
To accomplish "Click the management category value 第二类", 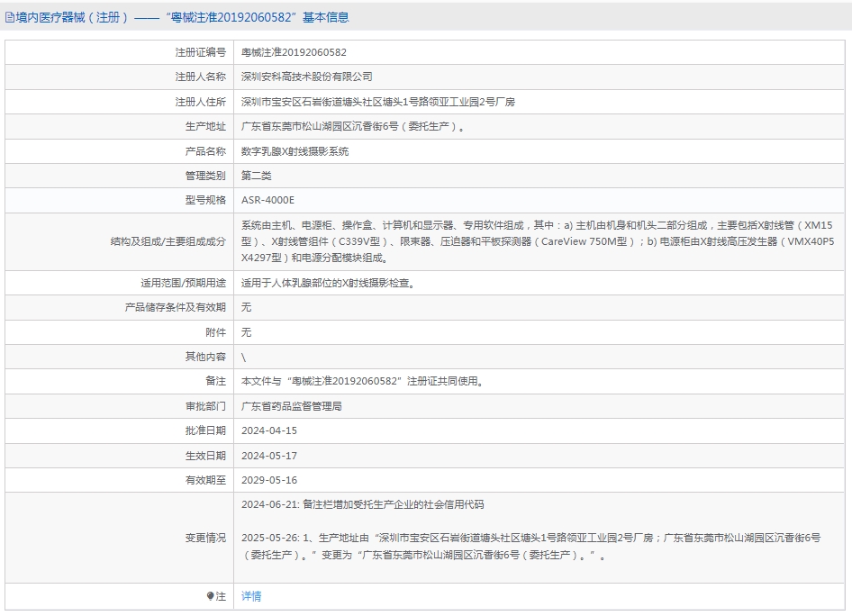I will coord(256,176).
